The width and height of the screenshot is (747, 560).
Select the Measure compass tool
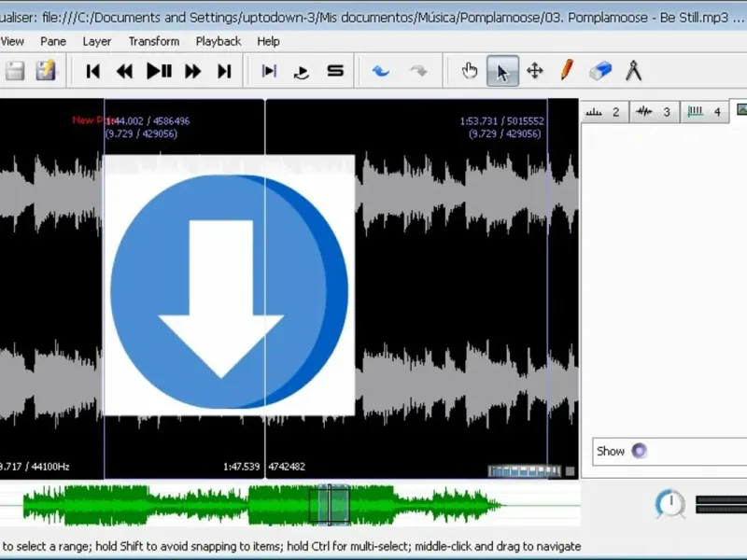[634, 71]
